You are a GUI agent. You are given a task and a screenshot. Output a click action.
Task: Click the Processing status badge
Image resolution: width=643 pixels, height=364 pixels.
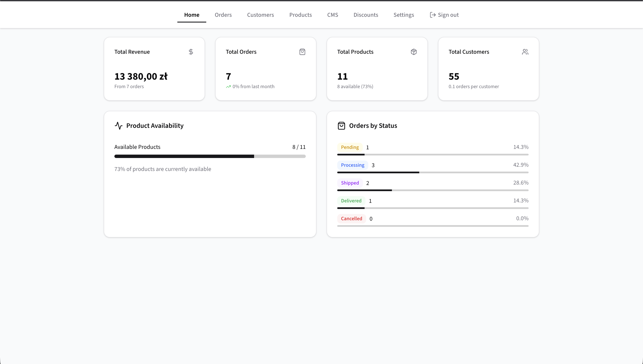point(352,165)
